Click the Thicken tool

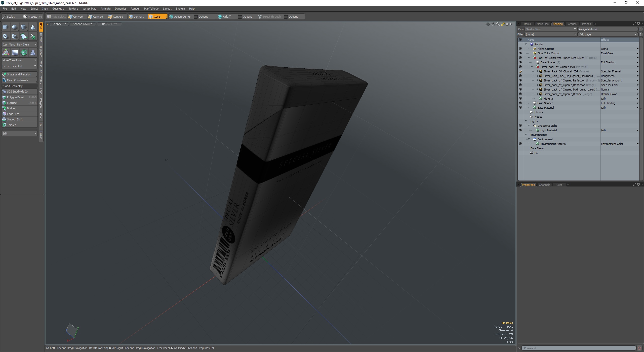pyautogui.click(x=19, y=125)
